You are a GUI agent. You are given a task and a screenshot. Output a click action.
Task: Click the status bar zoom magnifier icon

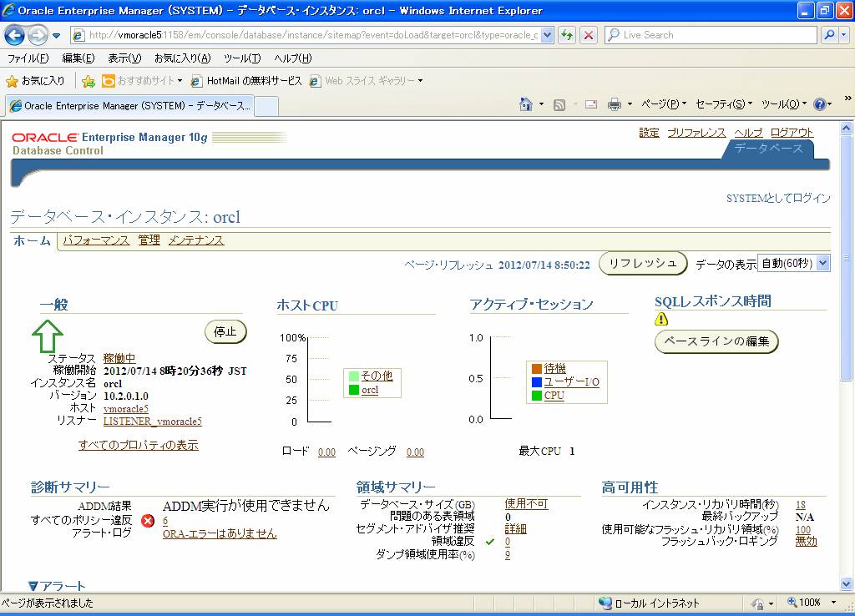[x=792, y=603]
